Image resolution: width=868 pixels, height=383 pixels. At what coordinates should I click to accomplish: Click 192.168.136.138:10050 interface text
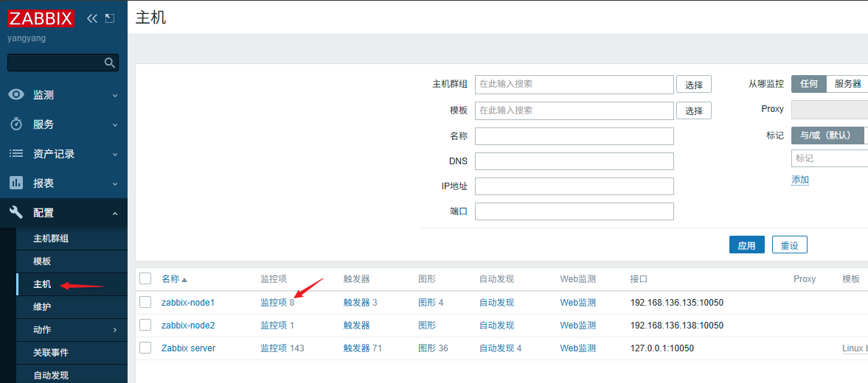677,325
